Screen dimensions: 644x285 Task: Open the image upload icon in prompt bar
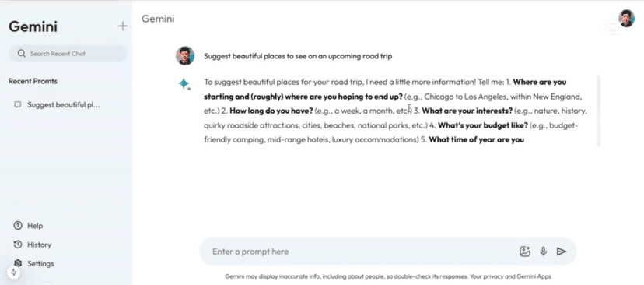point(525,252)
